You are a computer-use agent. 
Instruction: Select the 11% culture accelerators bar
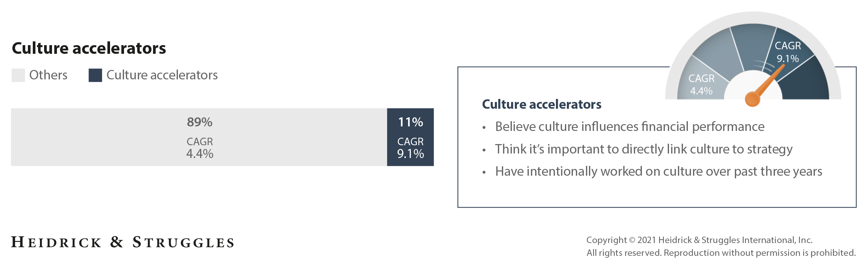pyautogui.click(x=410, y=137)
